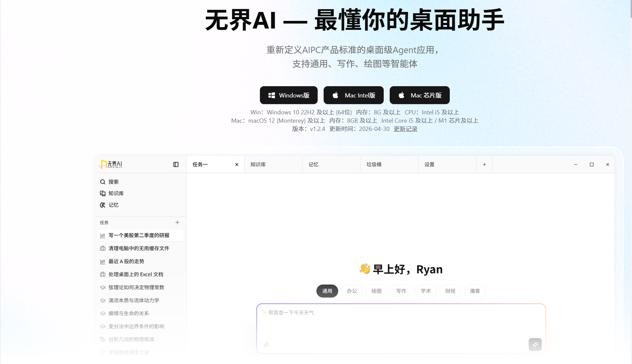
Task: Add a new task with plus icon
Action: [x=177, y=222]
